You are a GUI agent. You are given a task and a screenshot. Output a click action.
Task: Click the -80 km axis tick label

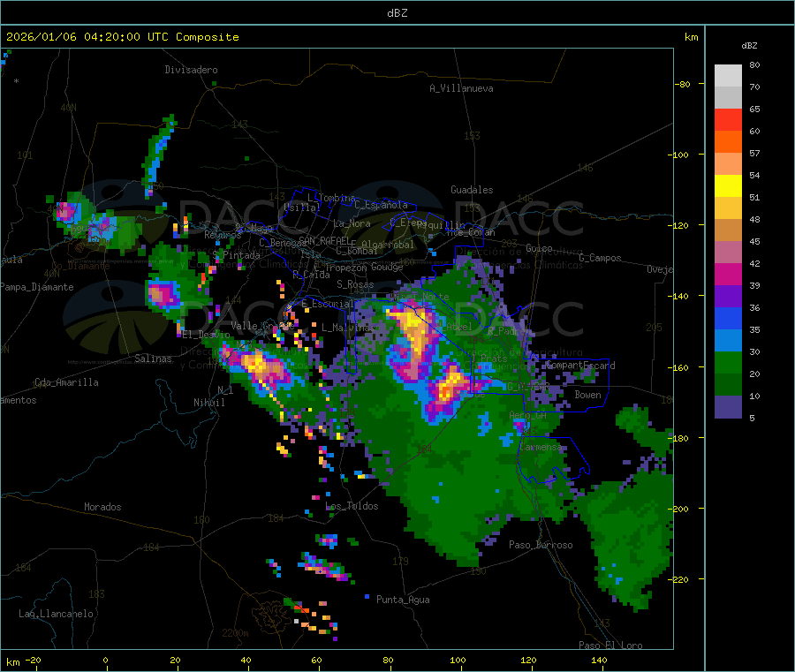682,84
